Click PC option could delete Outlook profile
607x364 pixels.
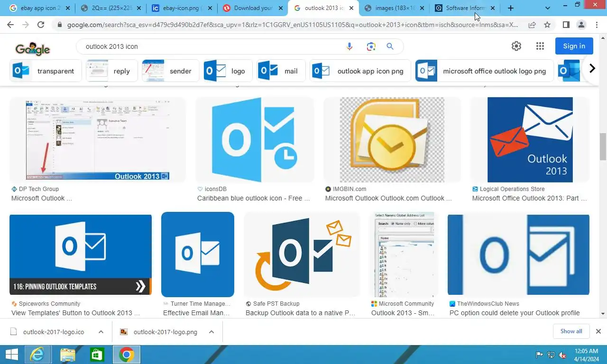pos(515,313)
